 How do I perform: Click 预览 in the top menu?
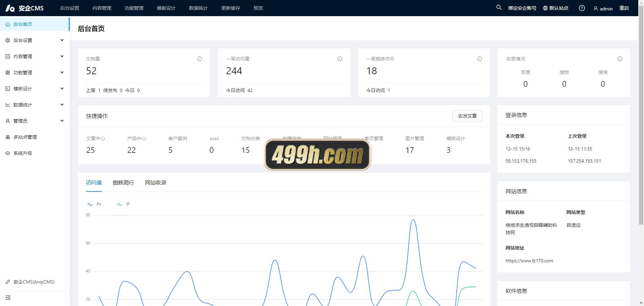tap(258, 8)
